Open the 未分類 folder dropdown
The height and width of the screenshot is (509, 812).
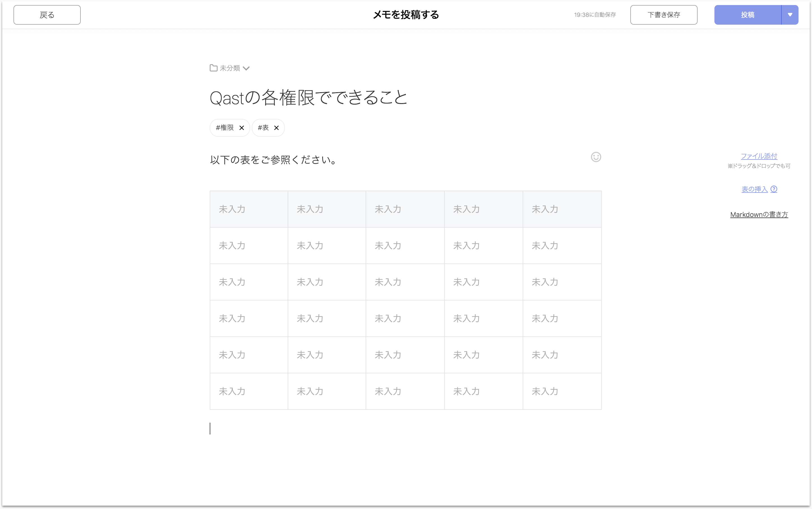tap(230, 68)
